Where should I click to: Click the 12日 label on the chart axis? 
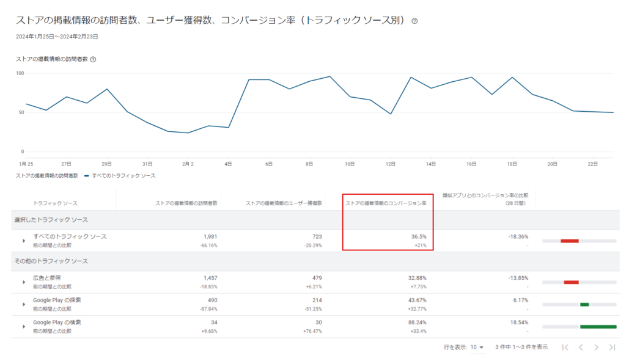pos(391,164)
